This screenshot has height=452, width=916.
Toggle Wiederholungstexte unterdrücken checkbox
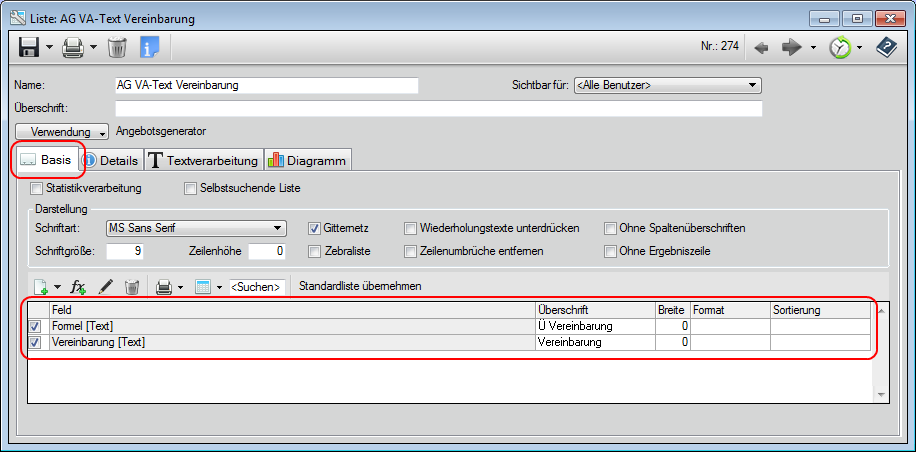click(x=411, y=228)
